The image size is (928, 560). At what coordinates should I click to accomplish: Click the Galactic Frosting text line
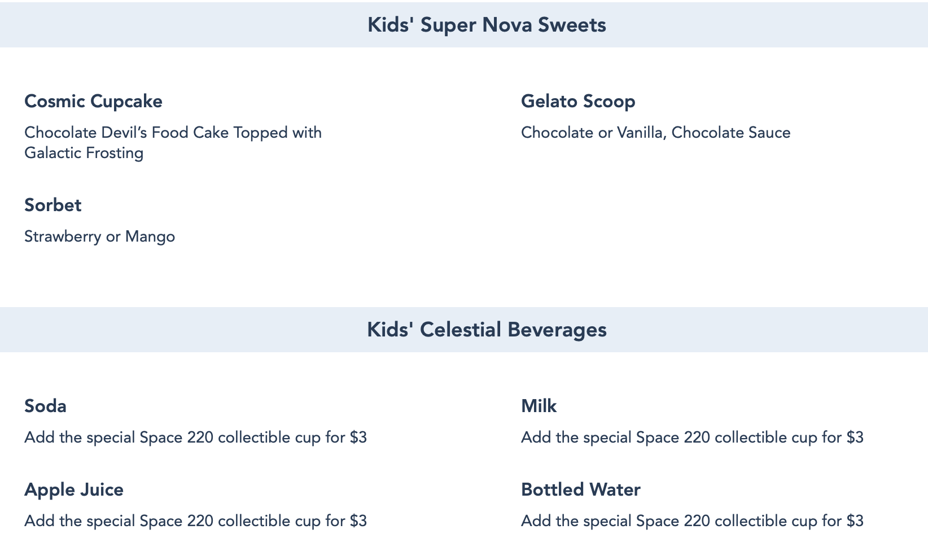[84, 153]
